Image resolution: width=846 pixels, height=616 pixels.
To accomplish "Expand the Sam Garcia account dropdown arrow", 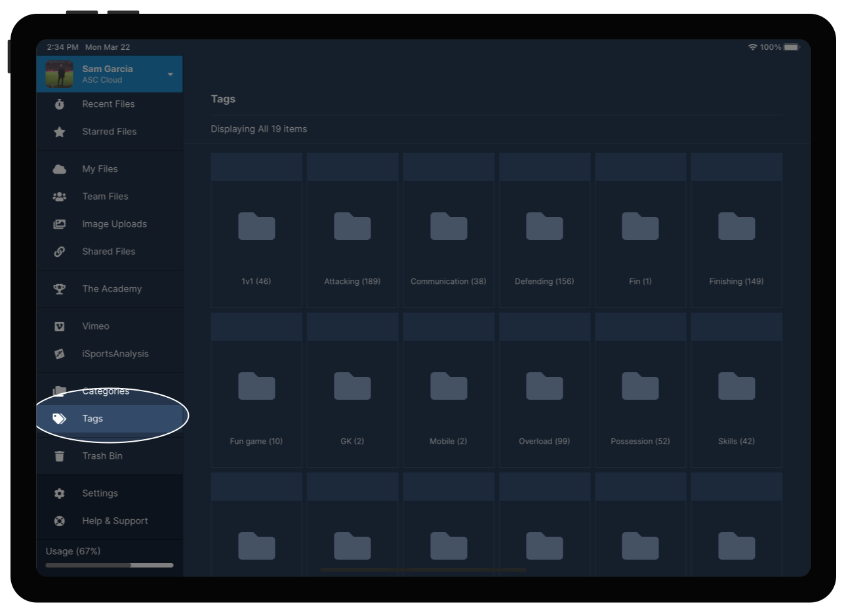I will (171, 74).
